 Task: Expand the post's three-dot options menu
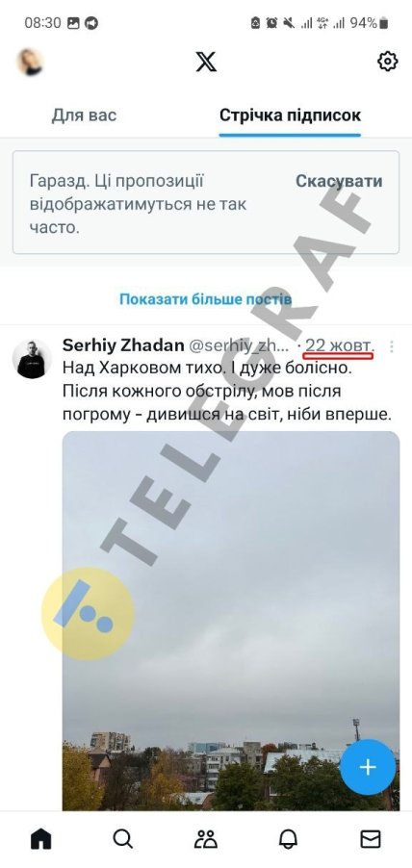(392, 346)
